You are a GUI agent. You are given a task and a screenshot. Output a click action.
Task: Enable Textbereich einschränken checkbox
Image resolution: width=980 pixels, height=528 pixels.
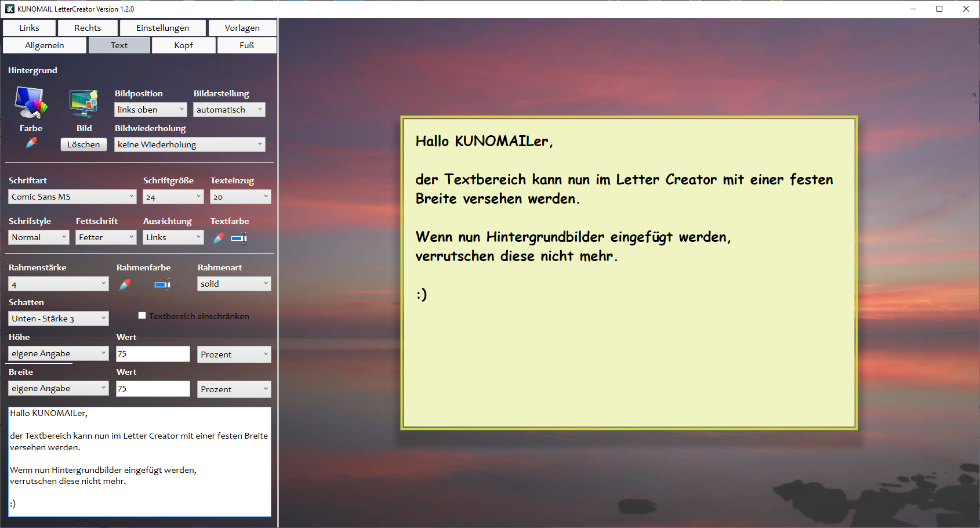(x=142, y=316)
